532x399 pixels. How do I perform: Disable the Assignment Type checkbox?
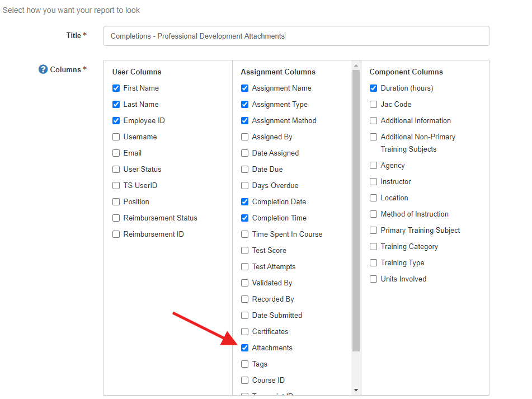coord(244,104)
